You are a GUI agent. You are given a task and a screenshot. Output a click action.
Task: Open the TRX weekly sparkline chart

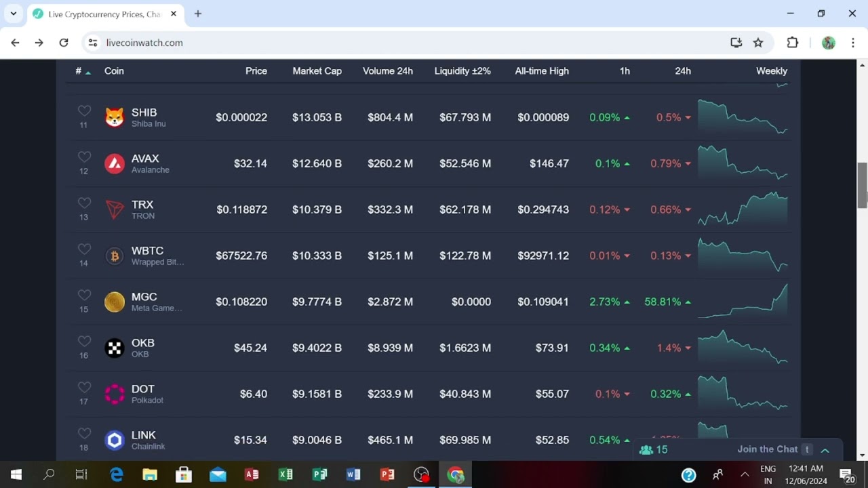point(743,209)
